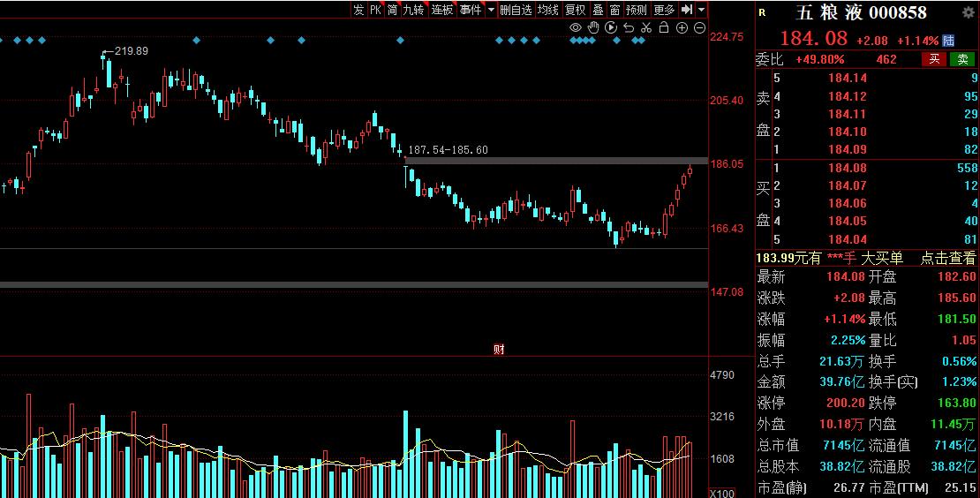Select sell level 1 price 184.09
The image size is (980, 498).
coord(848,149)
